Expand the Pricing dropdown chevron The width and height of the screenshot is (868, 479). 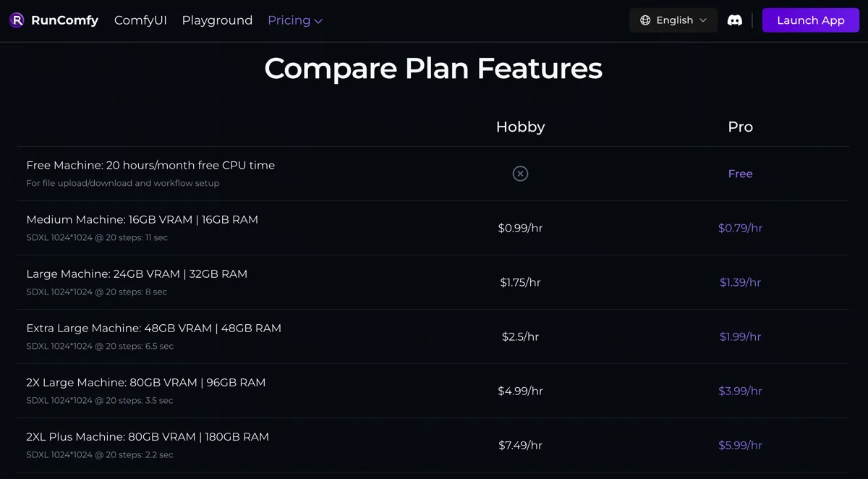point(318,21)
